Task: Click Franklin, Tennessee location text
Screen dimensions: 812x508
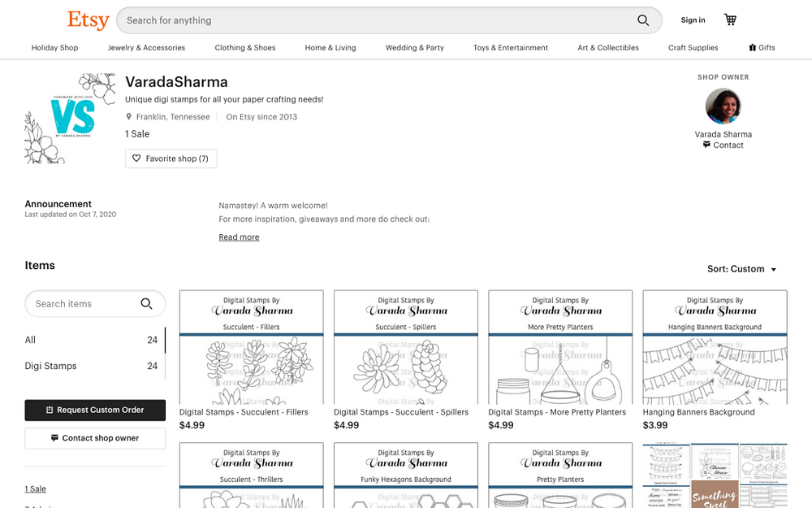Action: 173,117
